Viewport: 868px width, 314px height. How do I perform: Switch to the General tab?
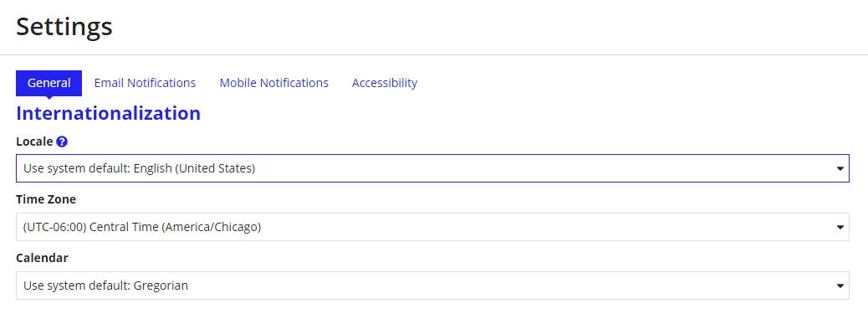pos(49,83)
